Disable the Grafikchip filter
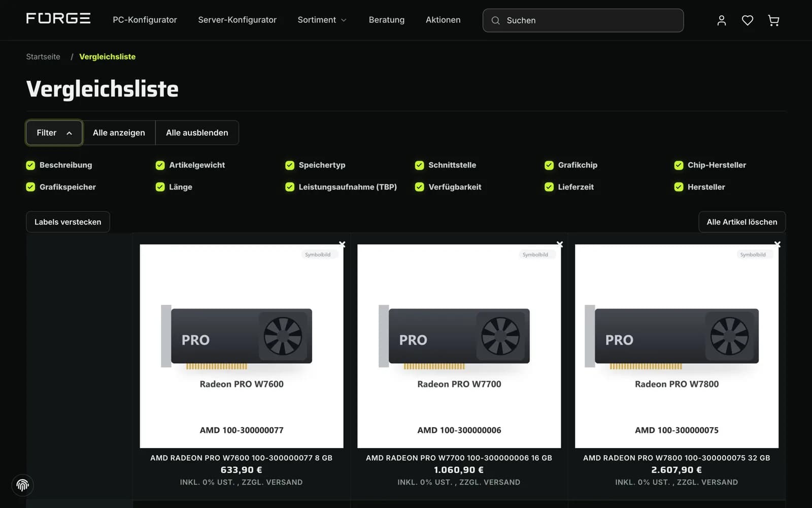The image size is (812, 508). [549, 165]
